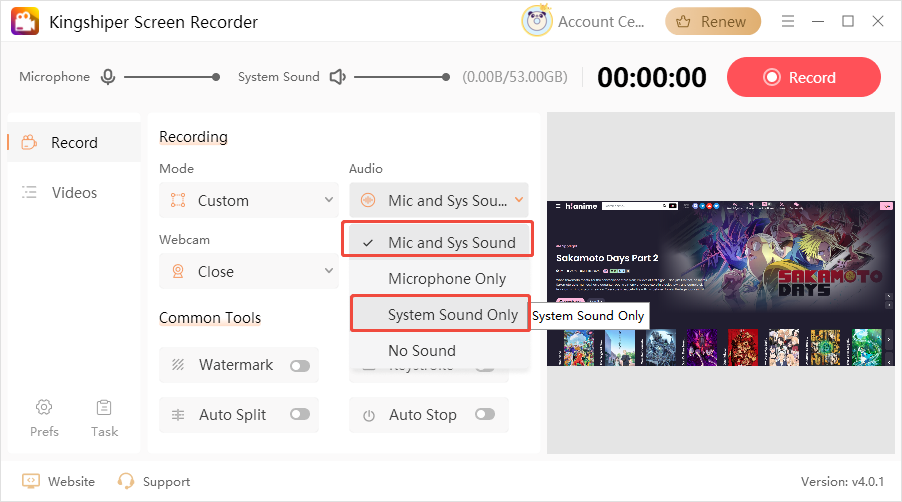902x502 pixels.
Task: Click the Videos list icon
Action: click(29, 192)
